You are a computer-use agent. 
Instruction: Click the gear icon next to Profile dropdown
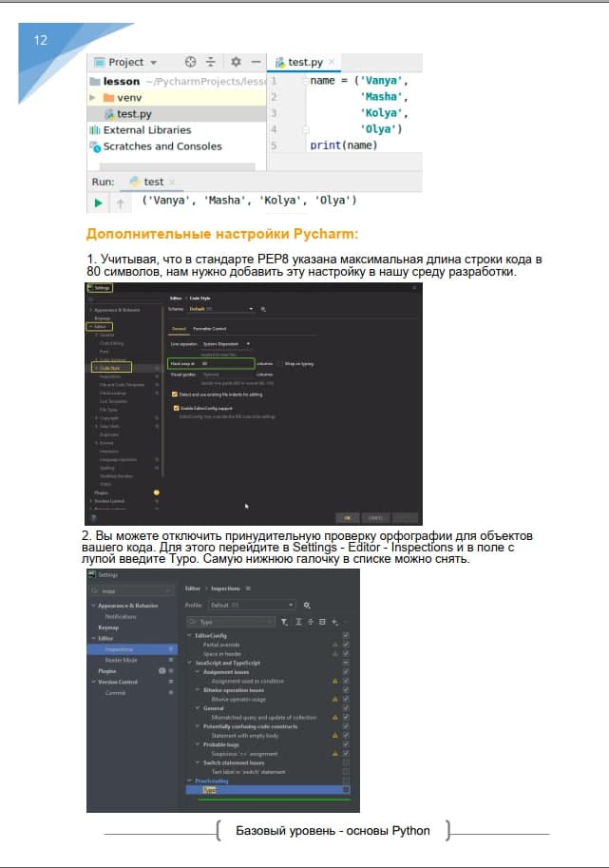coord(307,605)
